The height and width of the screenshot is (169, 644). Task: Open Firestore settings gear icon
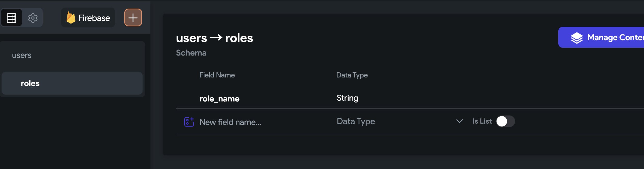(33, 18)
